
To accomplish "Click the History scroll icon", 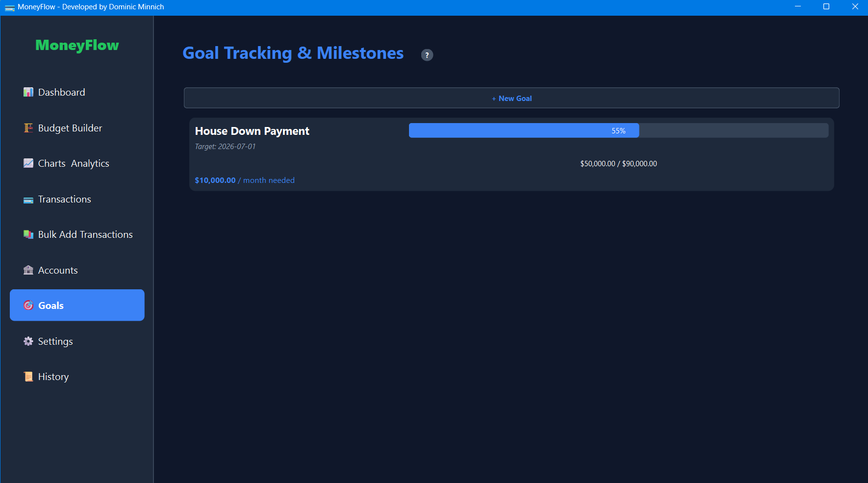I will coord(28,376).
